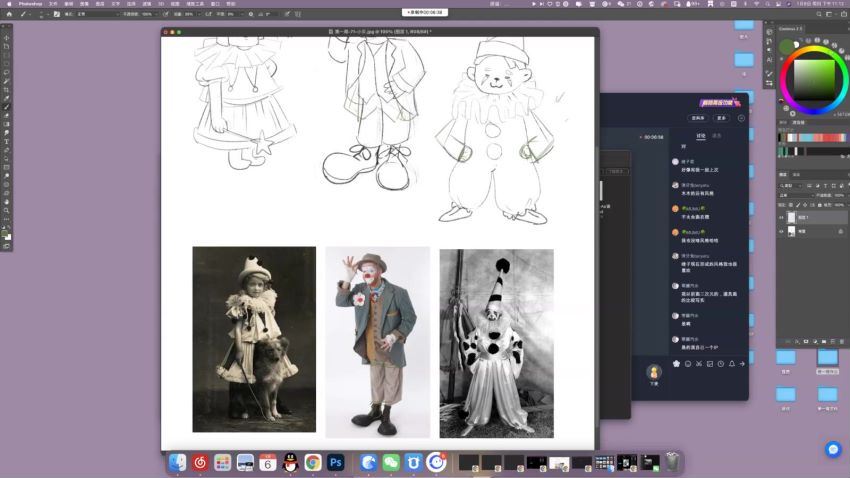Viewport: 850px width, 478px height.
Task: Select the Hand tool
Action: [x=7, y=202]
